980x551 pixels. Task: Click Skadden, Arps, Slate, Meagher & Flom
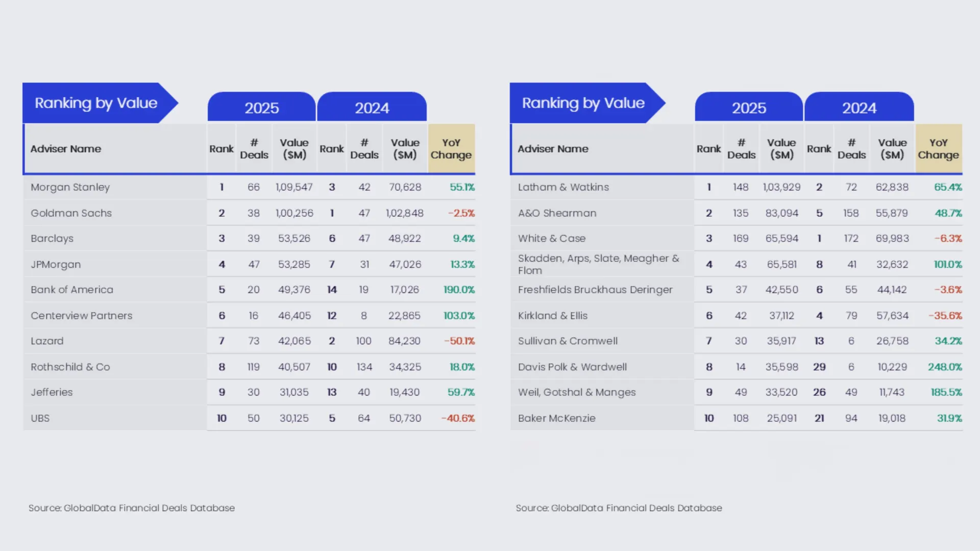pyautogui.click(x=598, y=264)
